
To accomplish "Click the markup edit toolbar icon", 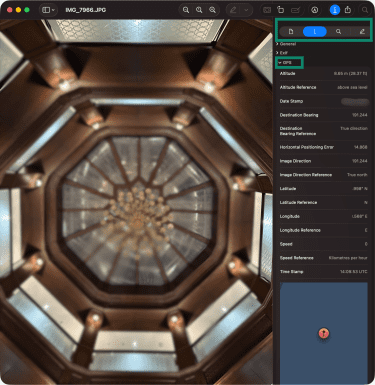I will click(x=295, y=10).
